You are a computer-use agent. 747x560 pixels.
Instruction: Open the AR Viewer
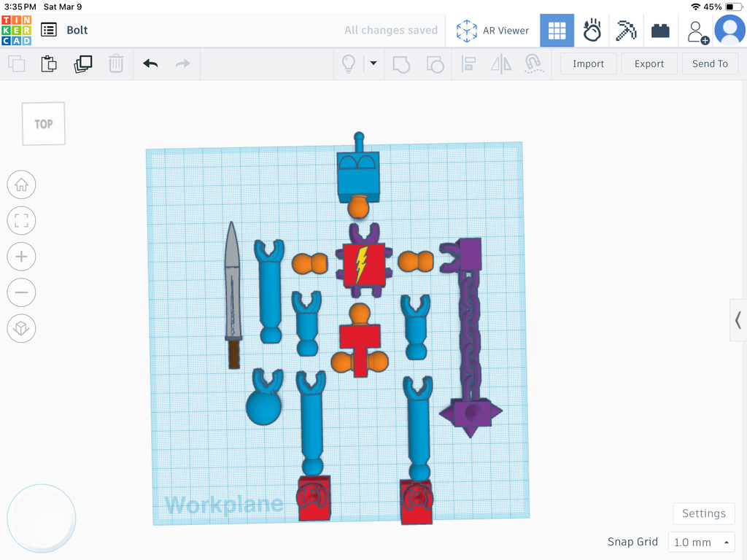[x=492, y=31]
